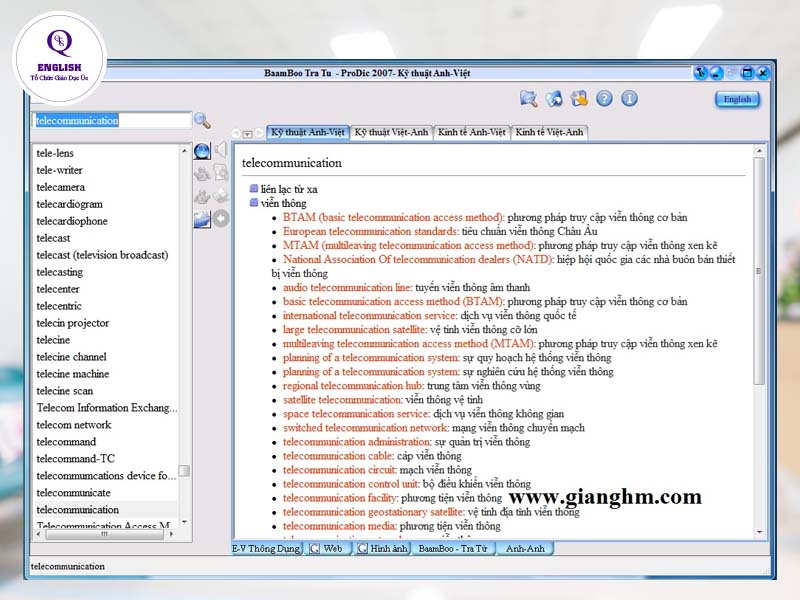This screenshot has width=800, height=600.
Task: Click the definition pane scroll-down arrow
Action: 759,532
